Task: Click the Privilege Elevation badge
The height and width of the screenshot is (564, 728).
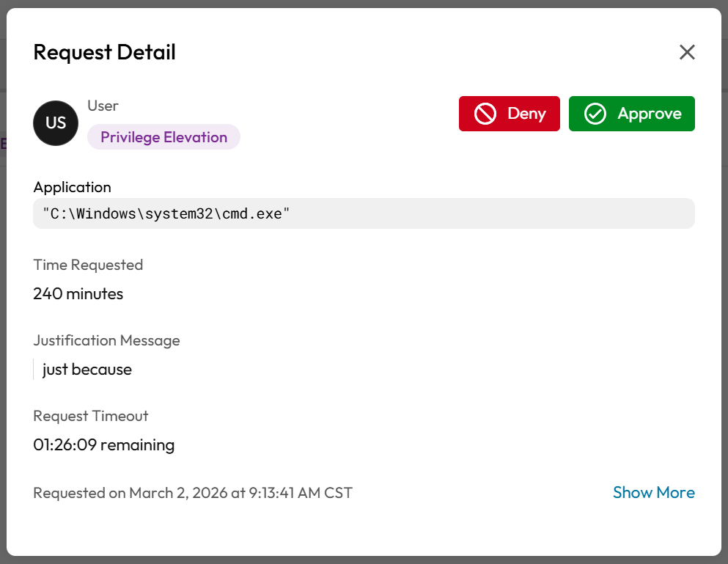Action: point(163,137)
